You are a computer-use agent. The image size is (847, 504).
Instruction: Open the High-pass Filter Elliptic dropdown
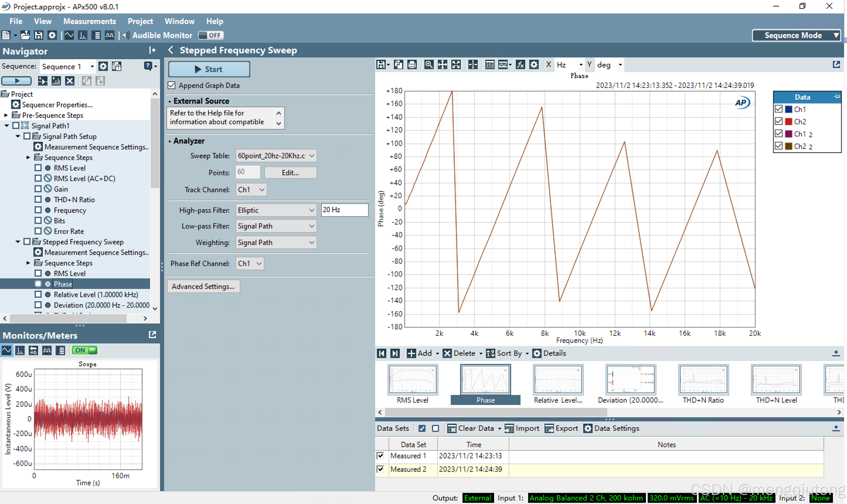(x=312, y=210)
